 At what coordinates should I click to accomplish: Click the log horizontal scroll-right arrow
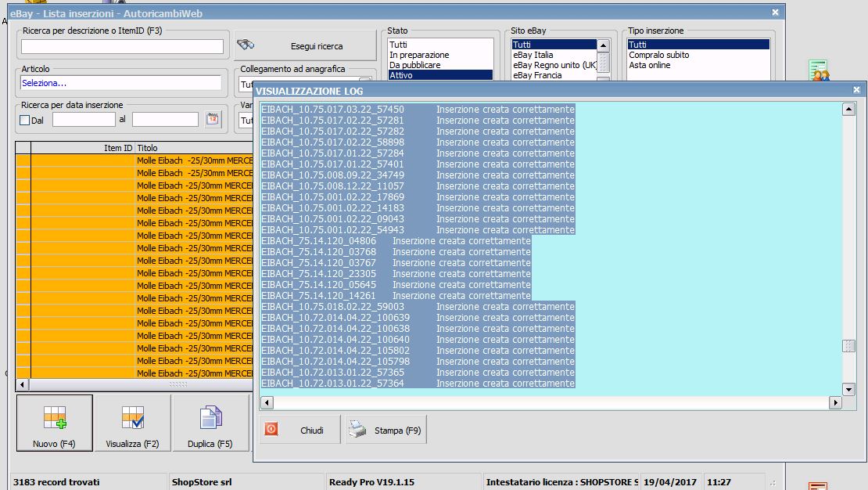[x=835, y=402]
